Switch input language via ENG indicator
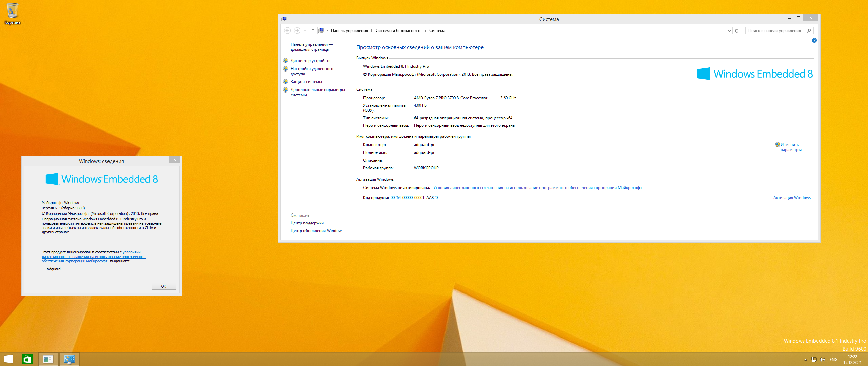 [x=833, y=360]
